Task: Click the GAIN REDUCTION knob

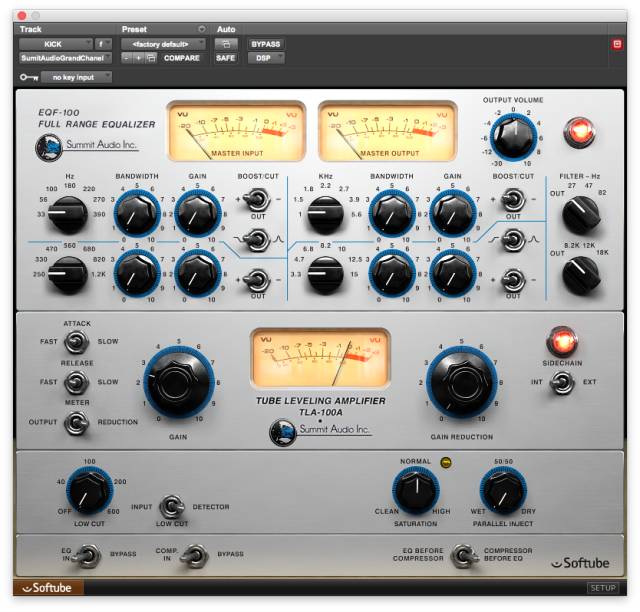Action: [462, 383]
